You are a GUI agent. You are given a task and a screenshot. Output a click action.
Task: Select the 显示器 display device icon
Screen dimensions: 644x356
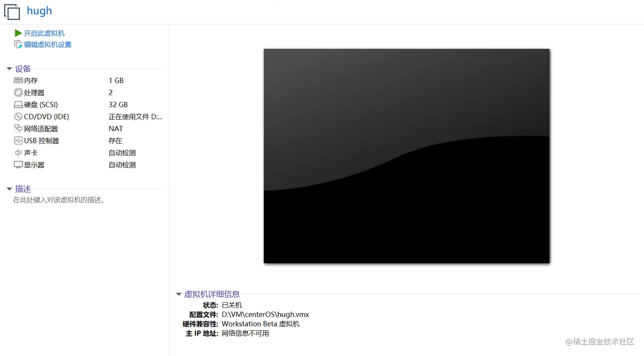point(18,165)
